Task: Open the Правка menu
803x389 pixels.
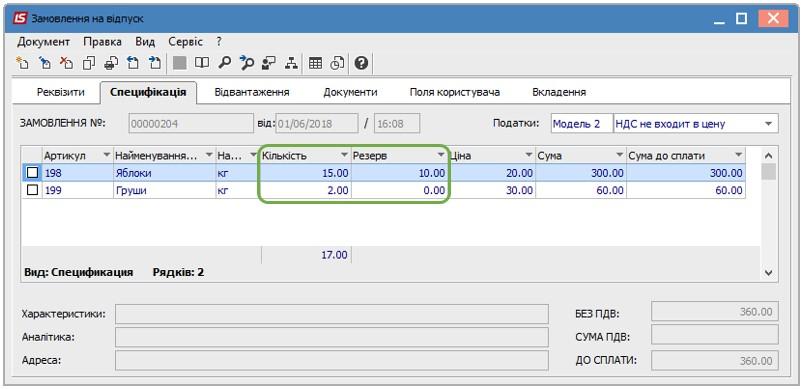Action: coord(102,41)
